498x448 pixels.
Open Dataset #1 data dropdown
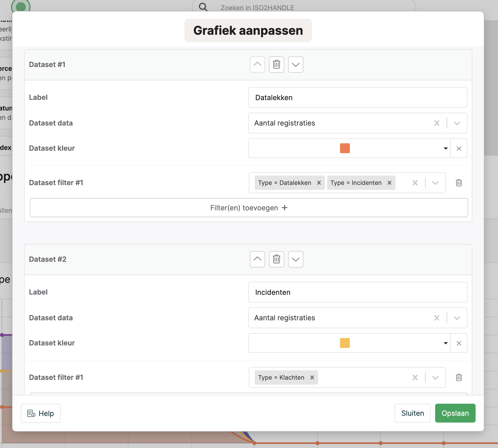(457, 123)
